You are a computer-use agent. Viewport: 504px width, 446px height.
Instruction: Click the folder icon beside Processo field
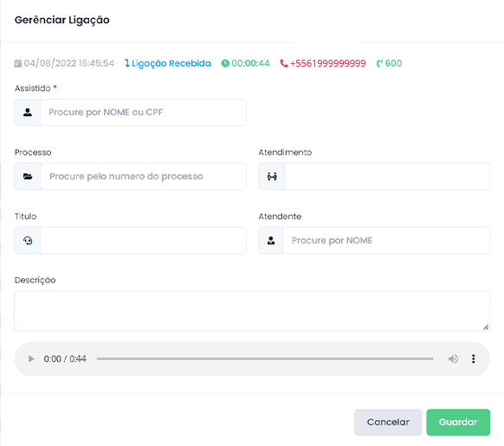point(28,177)
